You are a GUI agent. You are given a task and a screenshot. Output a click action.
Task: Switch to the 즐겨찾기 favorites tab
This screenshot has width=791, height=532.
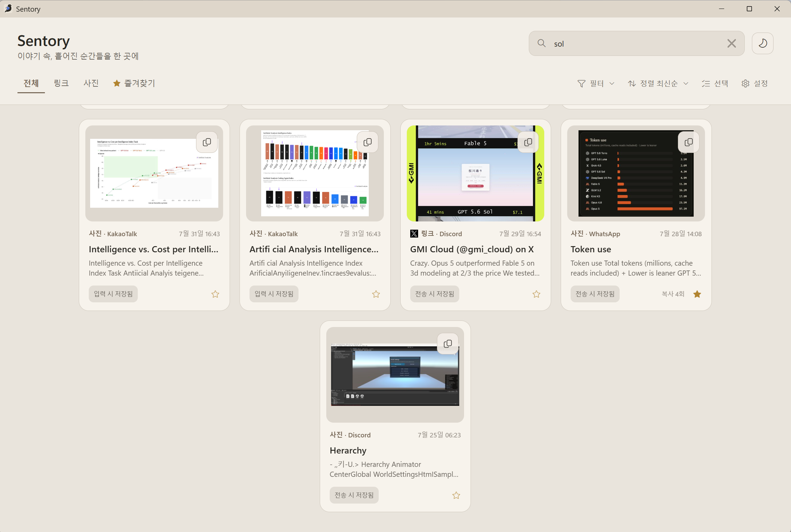[134, 83]
